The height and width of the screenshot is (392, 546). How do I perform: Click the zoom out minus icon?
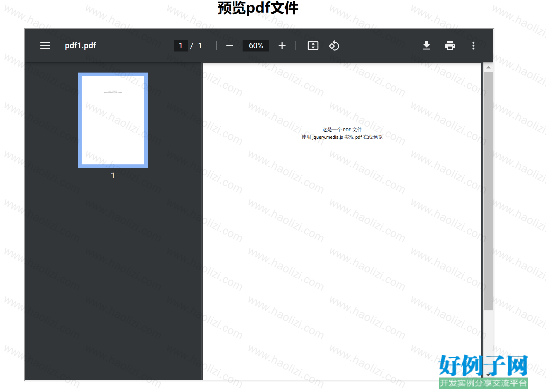[230, 46]
